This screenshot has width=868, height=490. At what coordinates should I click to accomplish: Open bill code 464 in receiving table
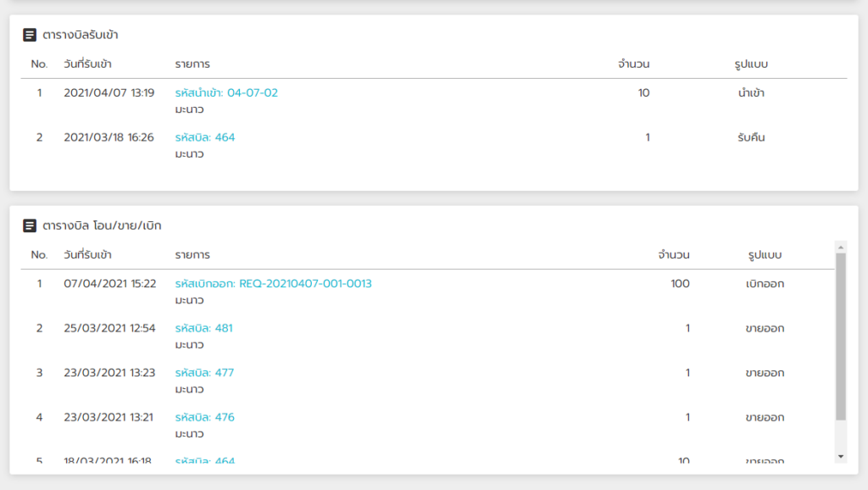[x=205, y=137]
